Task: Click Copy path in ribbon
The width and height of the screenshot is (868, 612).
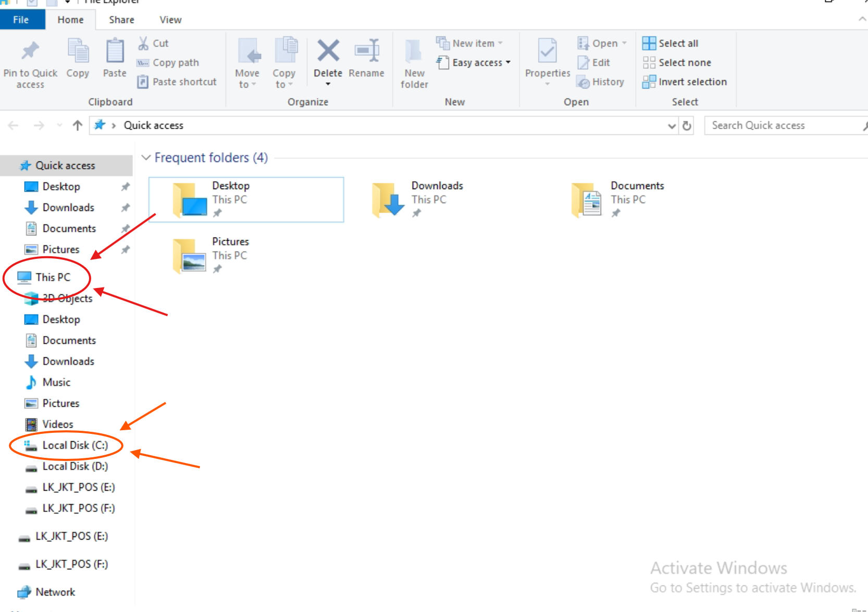Action: pos(168,63)
